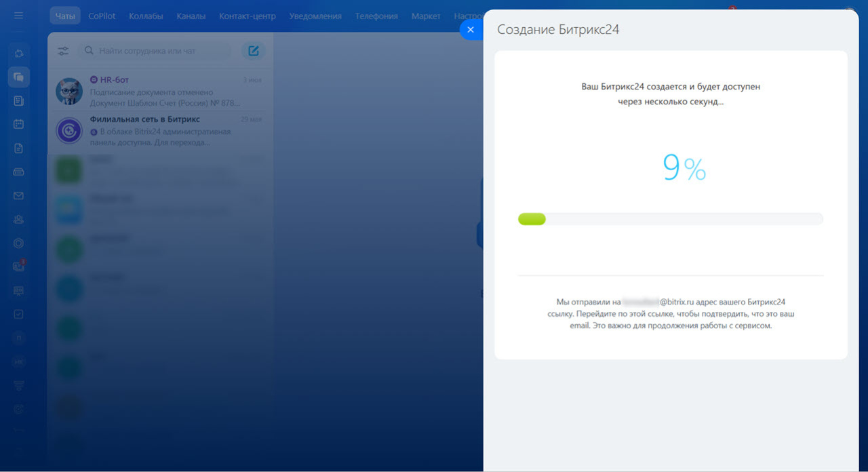Select the HR-бот cat avatar

point(69,92)
